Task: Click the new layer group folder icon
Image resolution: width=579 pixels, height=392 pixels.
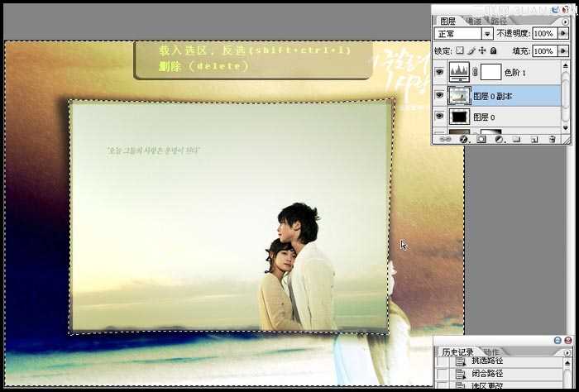Action: (515, 140)
